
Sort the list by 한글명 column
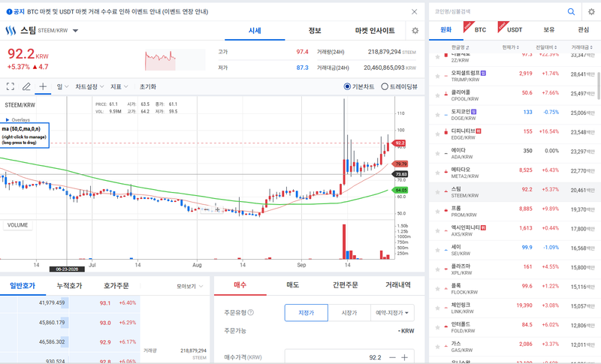click(460, 47)
